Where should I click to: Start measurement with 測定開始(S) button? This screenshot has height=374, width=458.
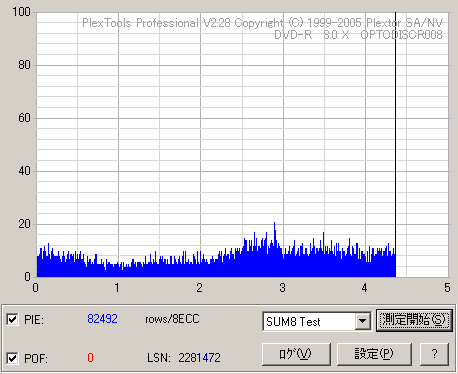[414, 320]
